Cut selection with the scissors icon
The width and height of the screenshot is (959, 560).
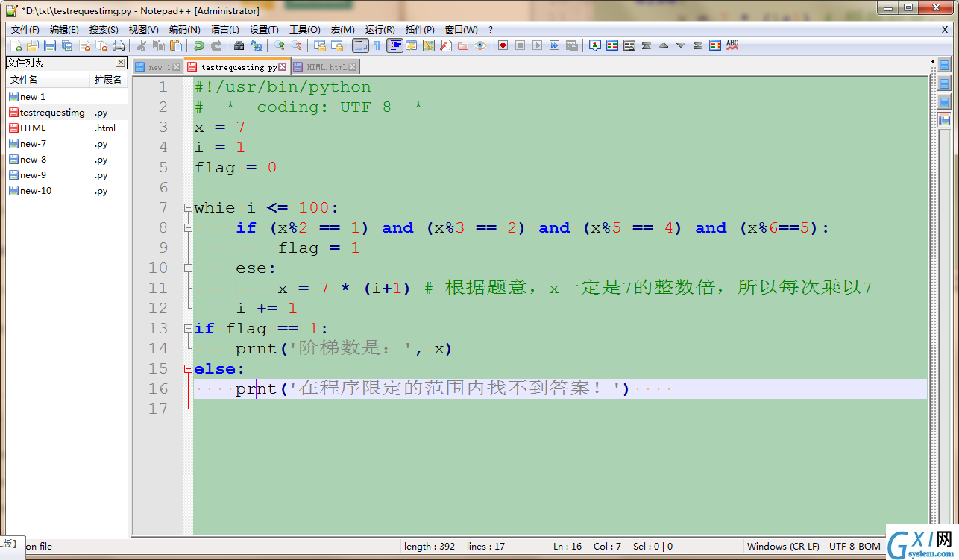pyautogui.click(x=141, y=45)
